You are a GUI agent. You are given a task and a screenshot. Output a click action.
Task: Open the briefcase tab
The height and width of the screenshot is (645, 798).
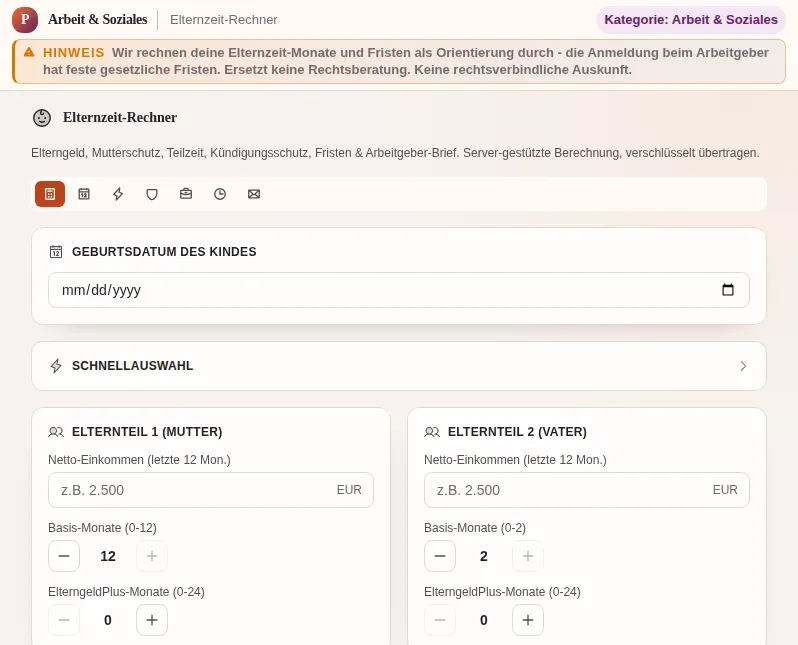[186, 194]
